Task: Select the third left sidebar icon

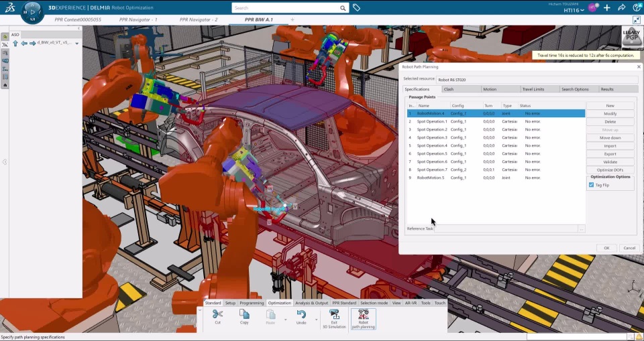Action: pyautogui.click(x=5, y=52)
